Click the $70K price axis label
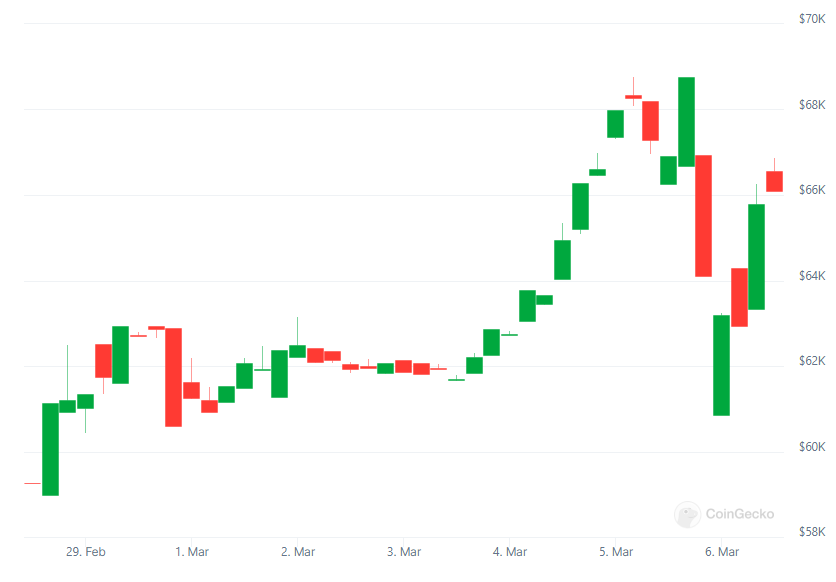 tap(811, 18)
